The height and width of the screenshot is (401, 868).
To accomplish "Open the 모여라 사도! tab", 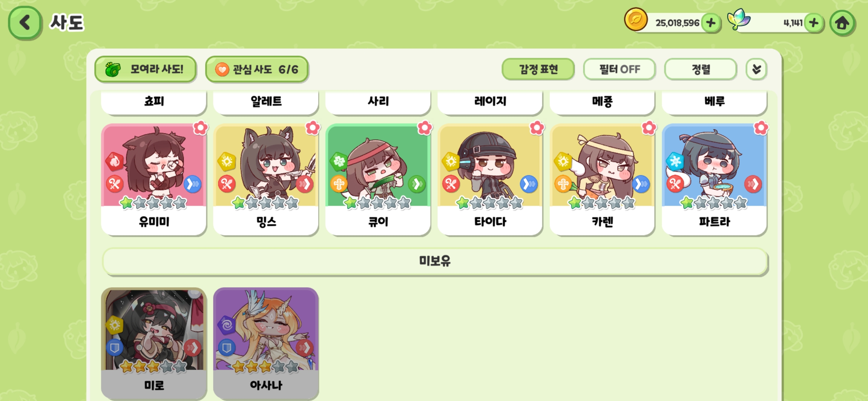I will 145,69.
